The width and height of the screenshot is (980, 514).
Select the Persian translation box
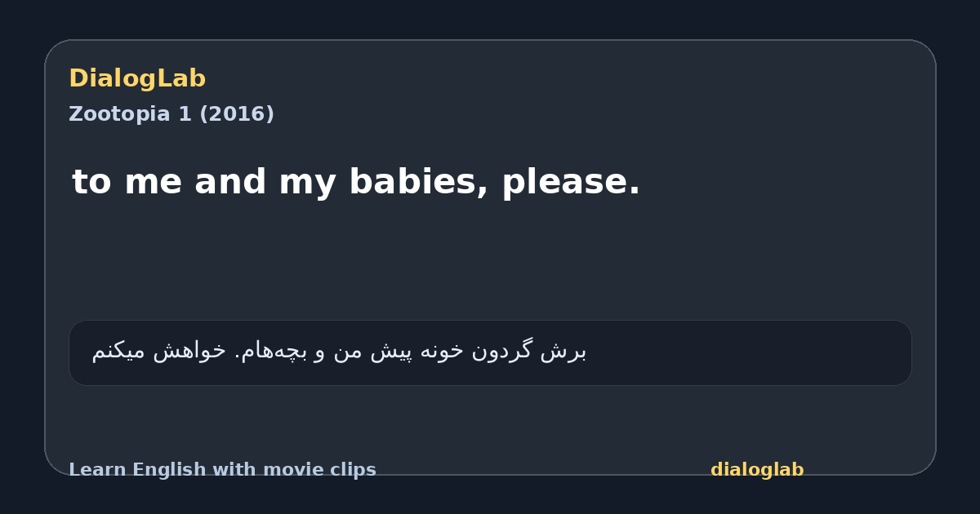pyautogui.click(x=490, y=352)
